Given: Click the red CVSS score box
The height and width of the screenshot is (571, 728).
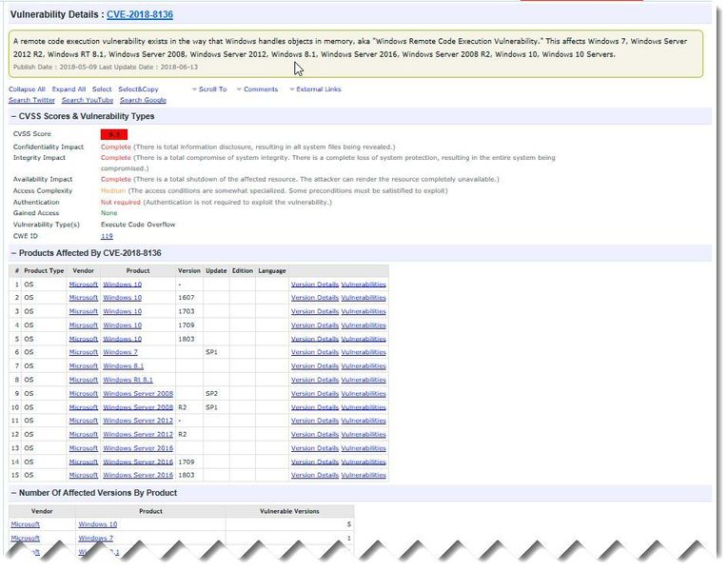Looking at the screenshot, I should [x=114, y=134].
